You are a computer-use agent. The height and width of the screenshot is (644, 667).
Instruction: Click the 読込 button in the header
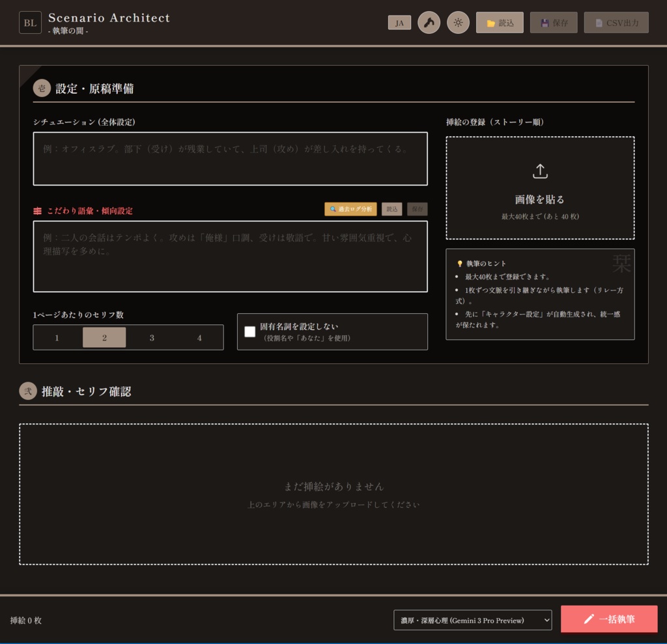500,21
